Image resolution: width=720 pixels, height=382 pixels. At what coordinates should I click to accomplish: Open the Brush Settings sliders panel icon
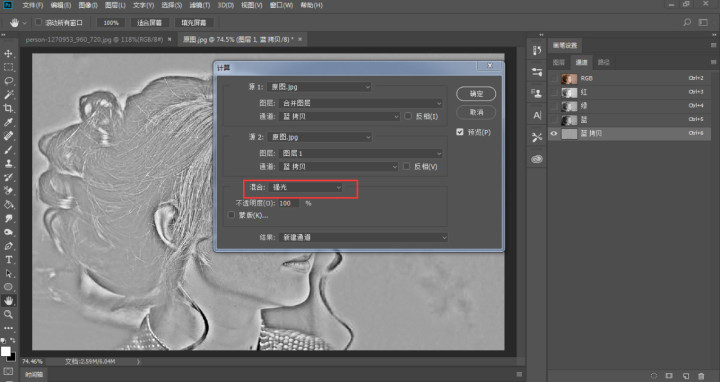click(537, 72)
